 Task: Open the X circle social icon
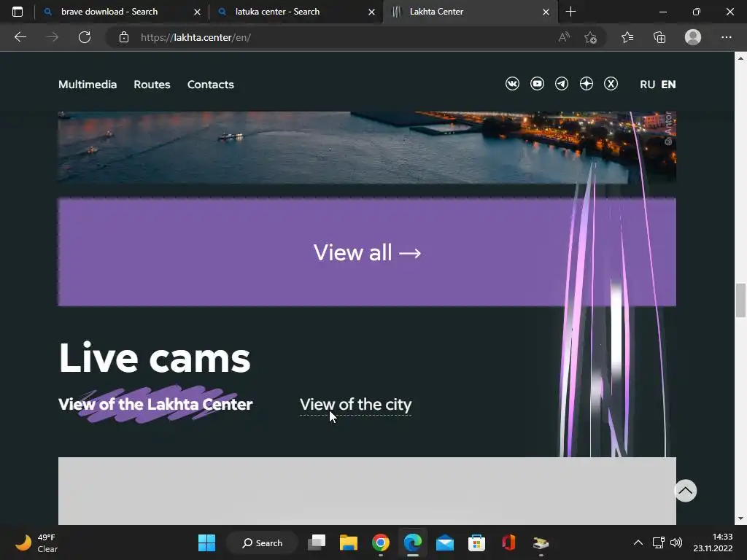coord(611,84)
